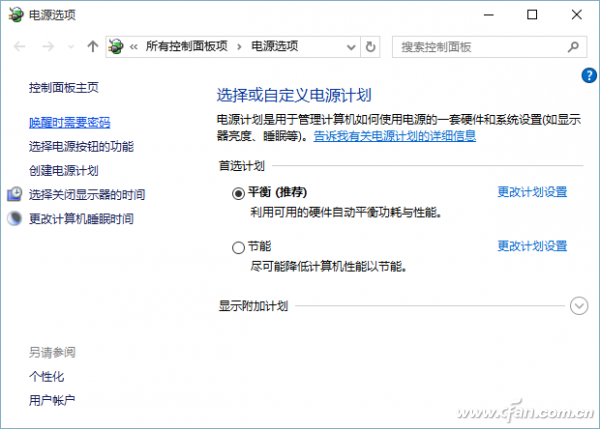Click the moon sleep icon in the sidebar
The image size is (600, 429).
click(15, 218)
